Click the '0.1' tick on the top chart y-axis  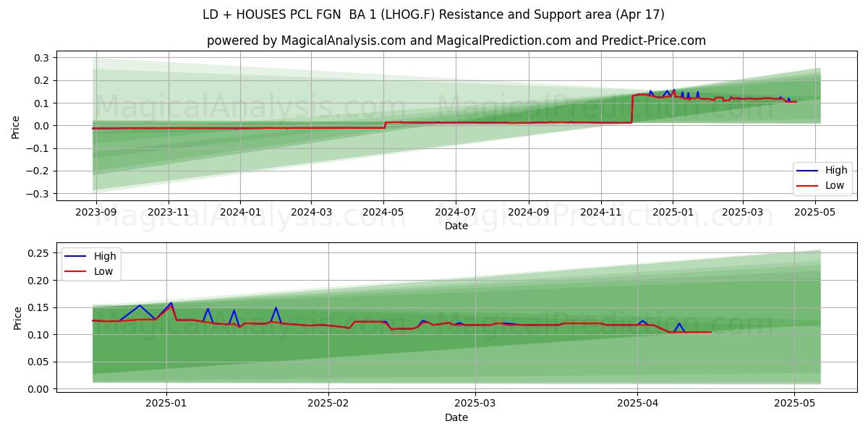click(x=42, y=103)
